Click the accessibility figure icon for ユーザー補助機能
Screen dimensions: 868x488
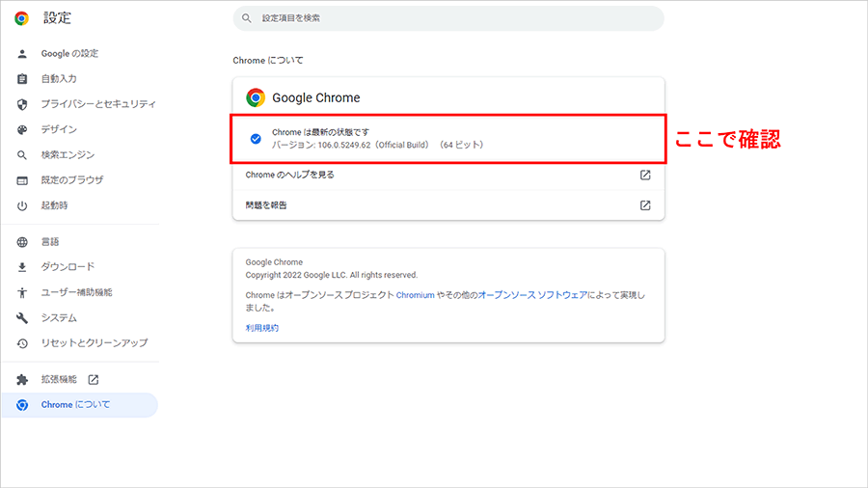[x=22, y=292]
